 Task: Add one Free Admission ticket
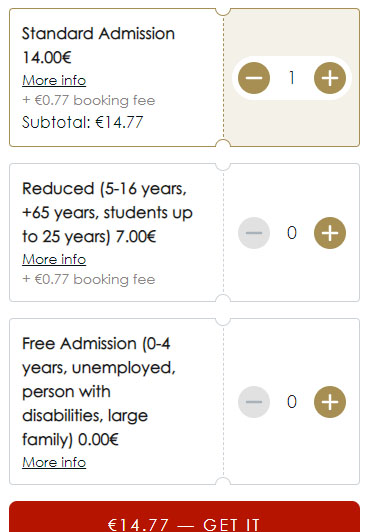tap(330, 402)
